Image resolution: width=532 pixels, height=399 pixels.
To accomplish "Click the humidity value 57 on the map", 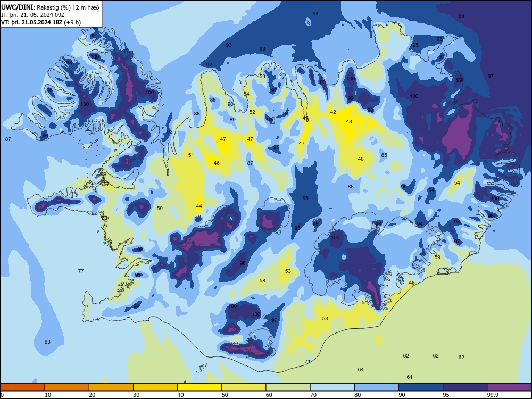I will pyautogui.click(x=106, y=184).
